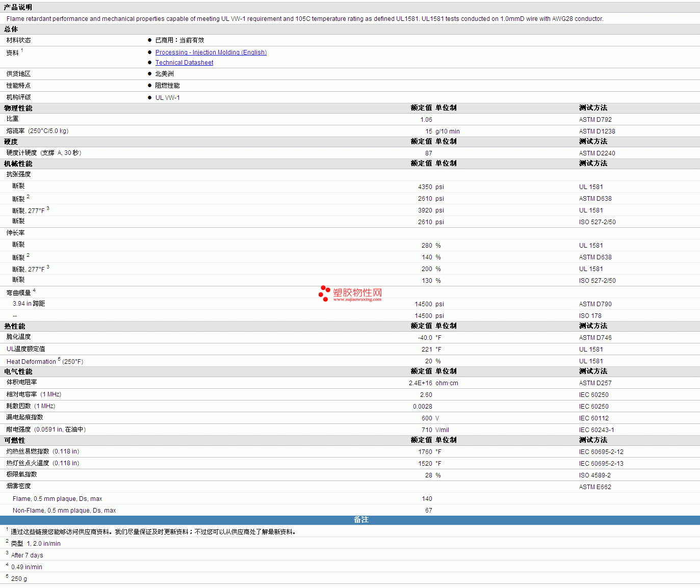The width and height of the screenshot is (700, 588).
Task: Click the 弯曲模量 row label
Action: [x=19, y=293]
